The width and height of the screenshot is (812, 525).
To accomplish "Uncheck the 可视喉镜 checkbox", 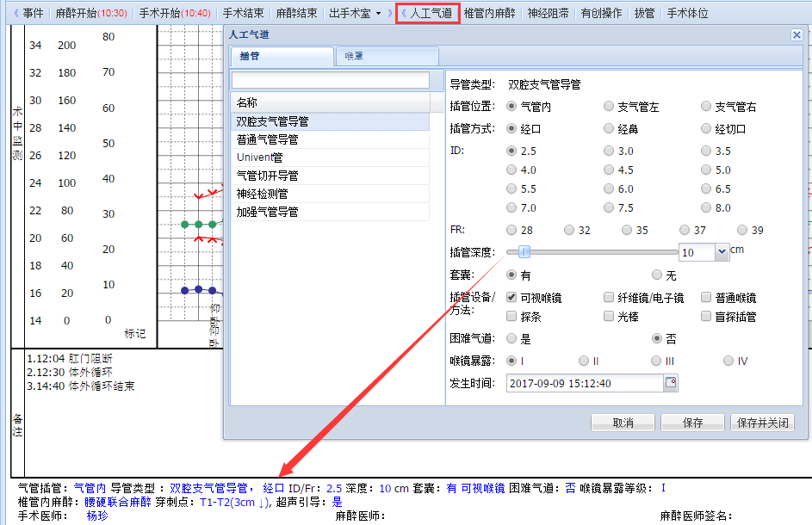I will (x=512, y=298).
